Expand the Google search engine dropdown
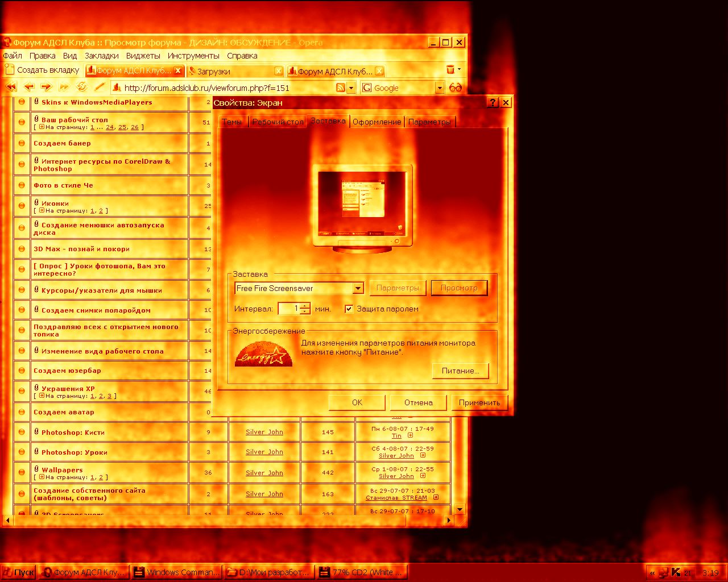 point(439,88)
